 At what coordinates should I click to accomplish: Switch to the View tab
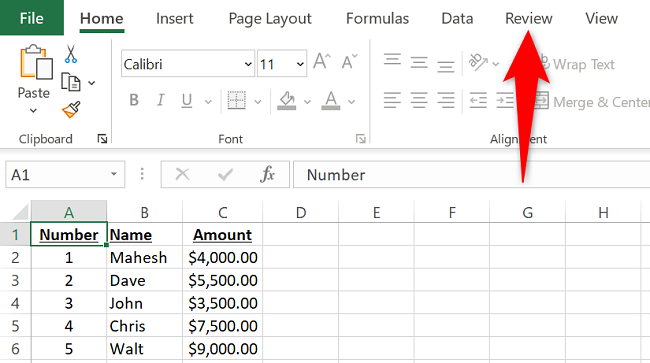(x=601, y=18)
